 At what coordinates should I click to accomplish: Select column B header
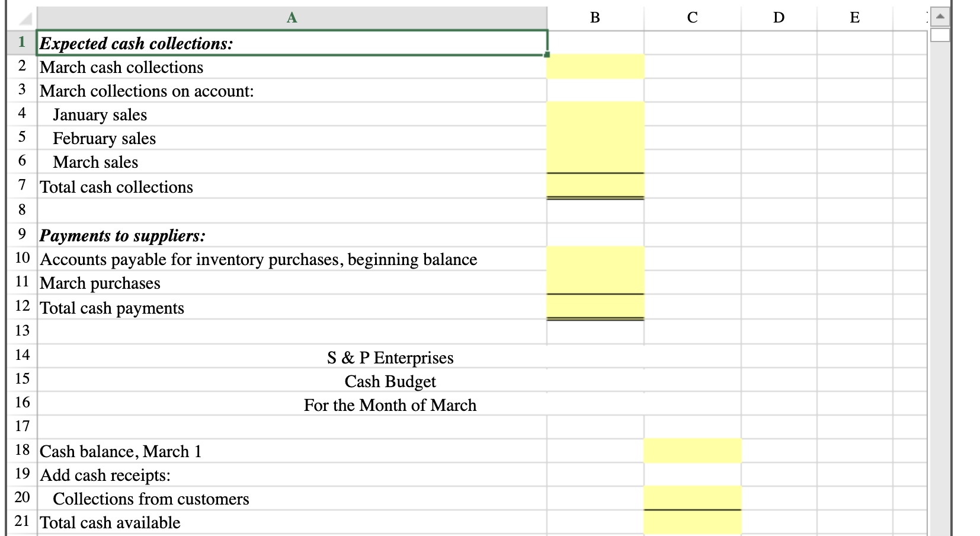coord(594,18)
